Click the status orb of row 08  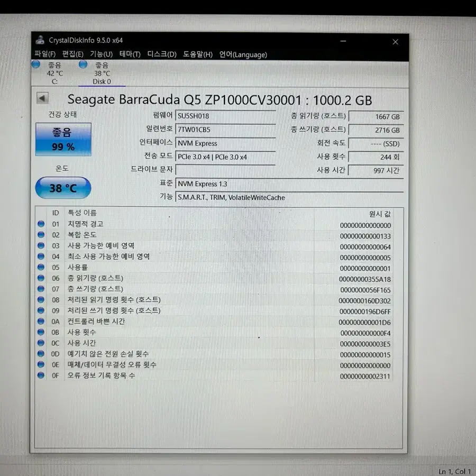point(41,300)
